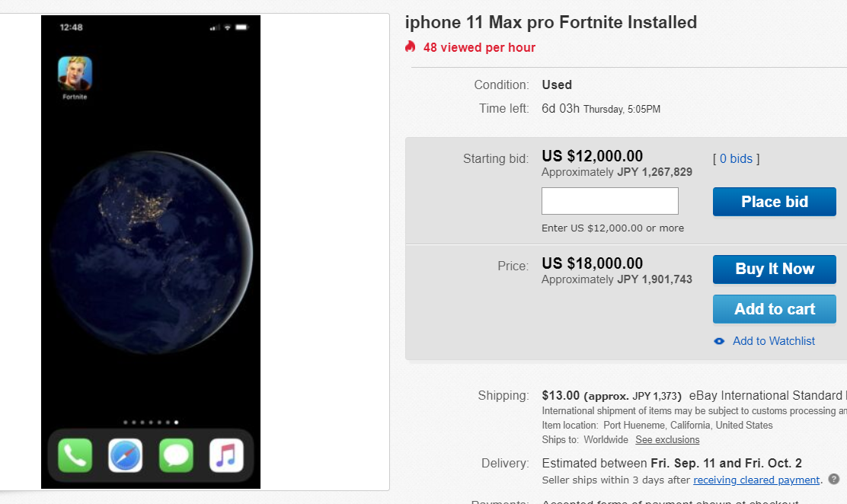The image size is (847, 504).
Task: Open the 0 bids link
Action: tap(736, 158)
